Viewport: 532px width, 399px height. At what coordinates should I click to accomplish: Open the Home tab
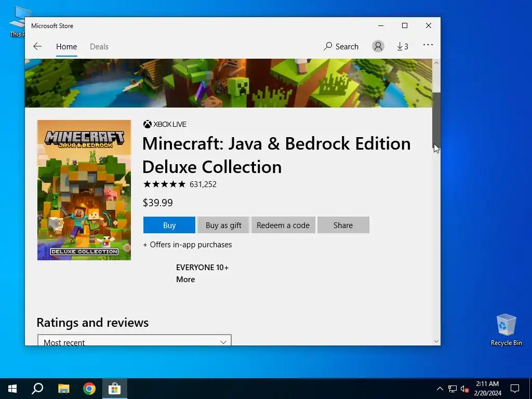66,46
